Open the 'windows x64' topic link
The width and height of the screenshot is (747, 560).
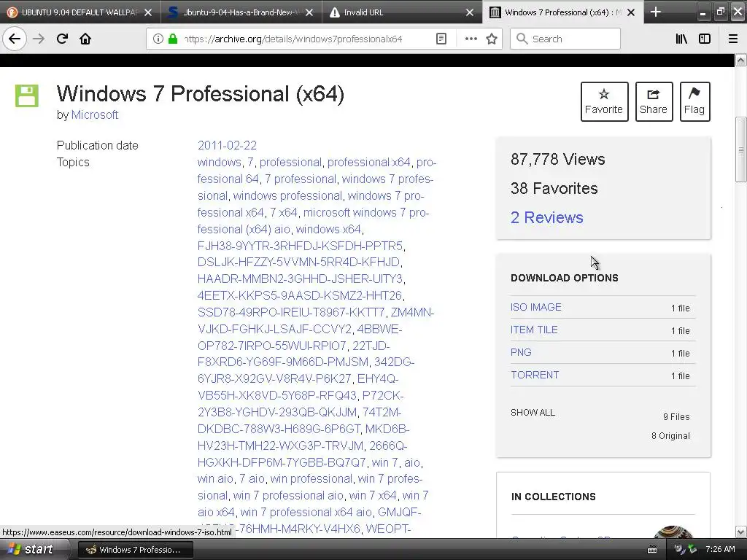(328, 229)
